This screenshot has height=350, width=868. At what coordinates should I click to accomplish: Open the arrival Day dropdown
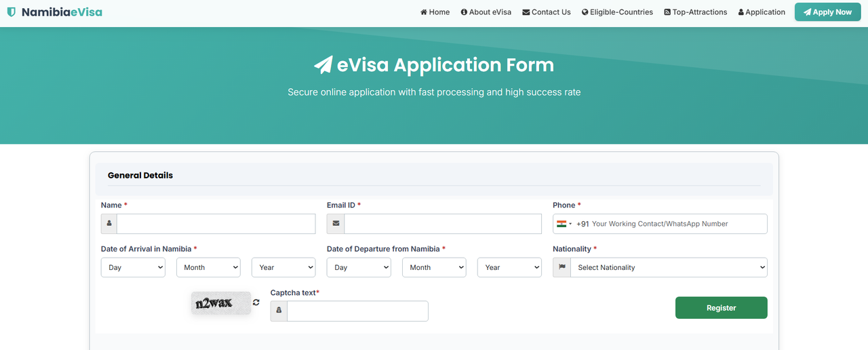(133, 267)
